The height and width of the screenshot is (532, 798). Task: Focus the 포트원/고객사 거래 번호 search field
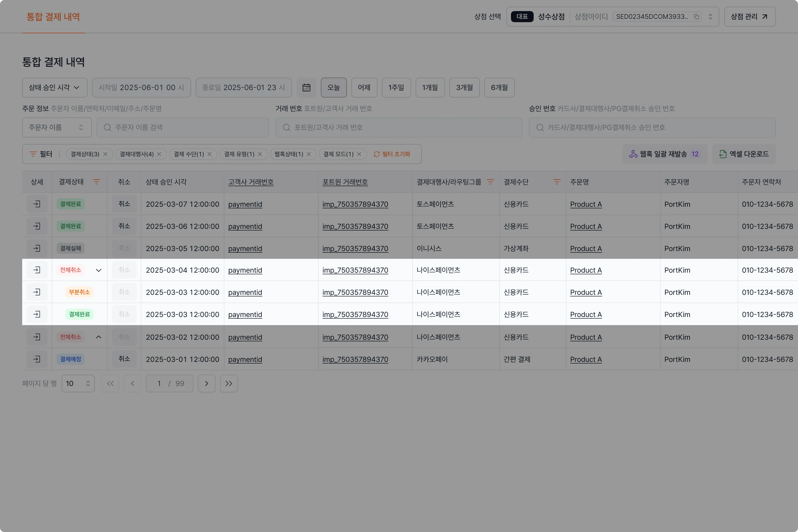pos(399,127)
